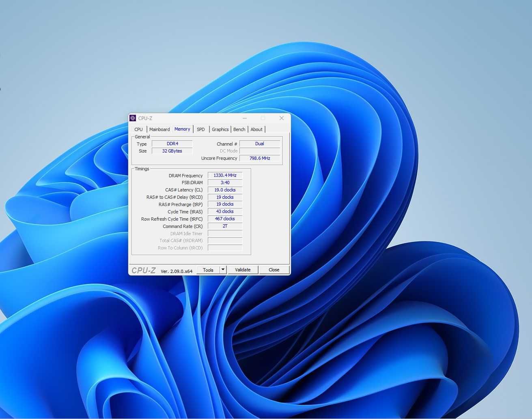Click the empty Total CAS# (tRDRAM) field
Image resolution: width=532 pixels, height=419 pixels.
(225, 241)
